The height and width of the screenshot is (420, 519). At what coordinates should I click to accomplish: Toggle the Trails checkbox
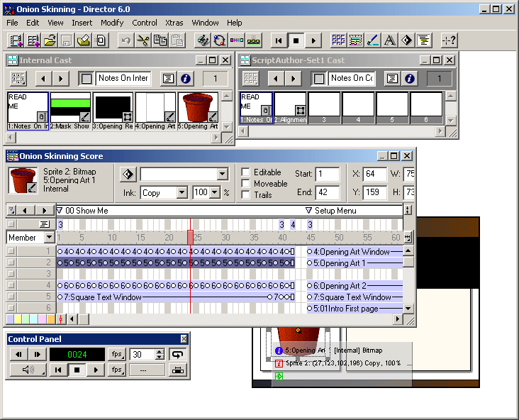tap(245, 194)
